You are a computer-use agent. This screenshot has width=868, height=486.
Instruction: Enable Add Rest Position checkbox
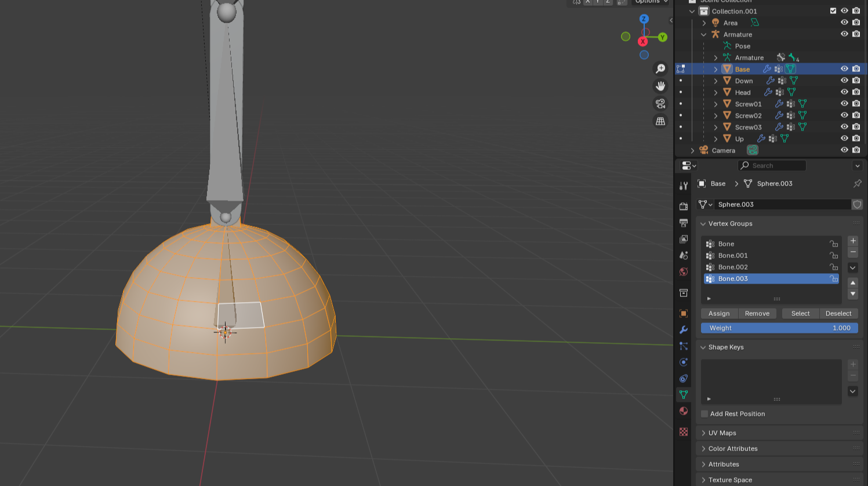click(x=704, y=414)
